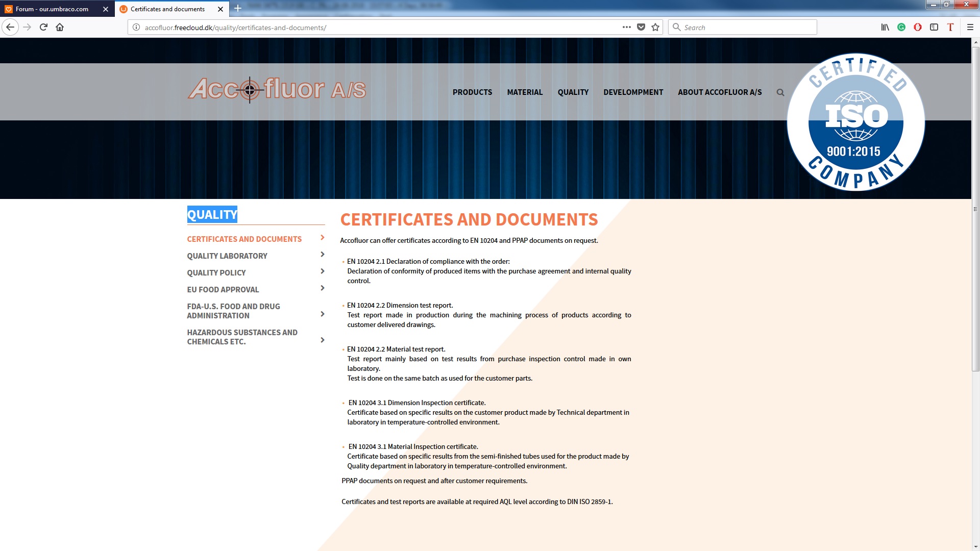Click the red Opera extension icon
Screen dimensions: 980x551
pos(918,27)
